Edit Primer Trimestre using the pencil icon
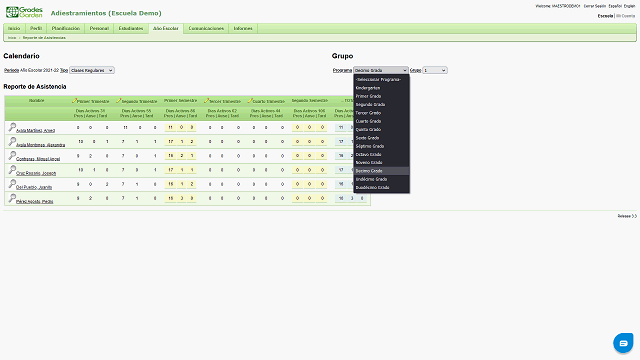The image size is (640, 360). pos(74,100)
